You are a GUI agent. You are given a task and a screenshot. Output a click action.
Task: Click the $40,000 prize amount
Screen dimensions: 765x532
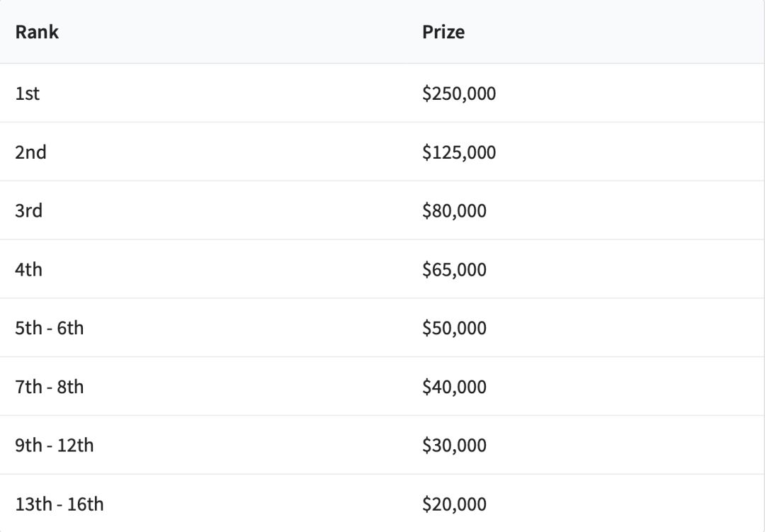454,387
